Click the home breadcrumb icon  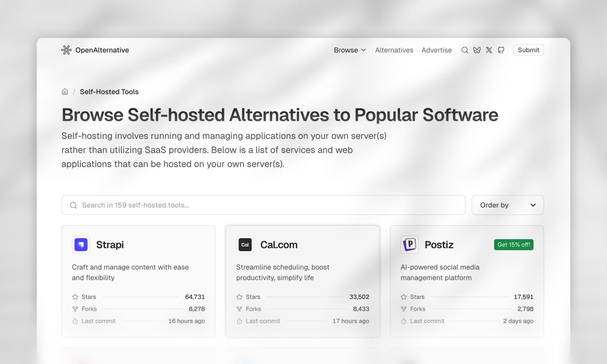[x=65, y=92]
